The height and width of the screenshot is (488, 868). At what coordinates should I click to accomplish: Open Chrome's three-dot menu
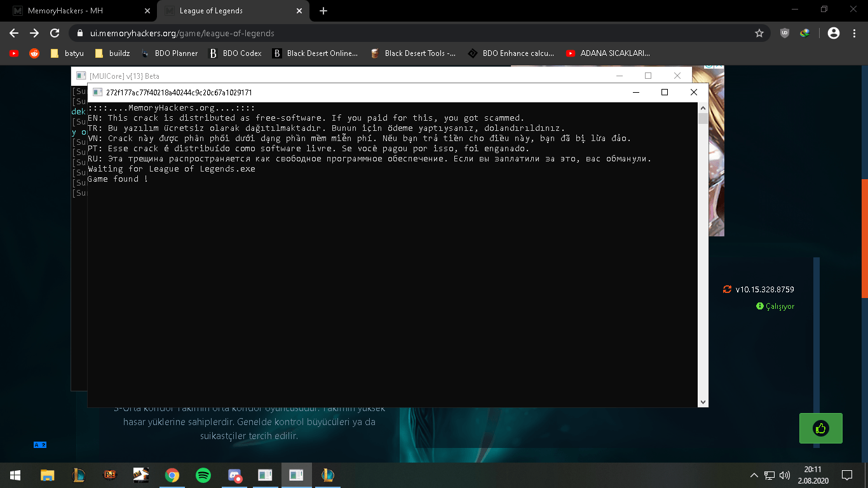click(854, 33)
